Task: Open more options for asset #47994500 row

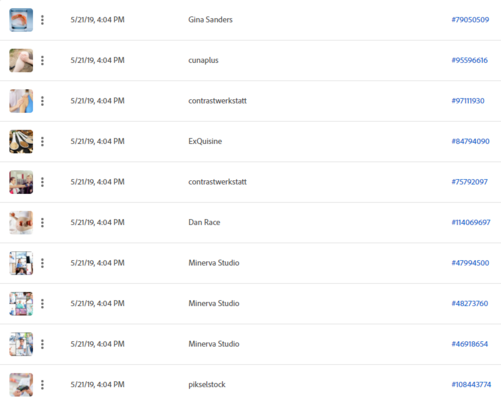Action: 42,263
